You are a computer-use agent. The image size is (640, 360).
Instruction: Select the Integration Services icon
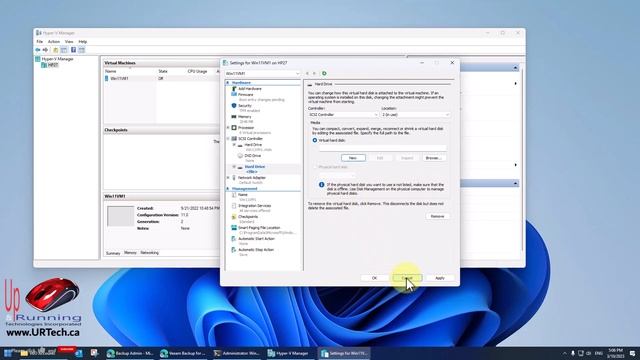234,206
